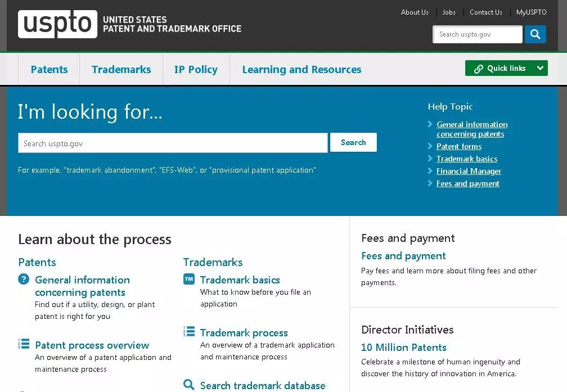
Task: Click the white Search button
Action: [x=353, y=142]
